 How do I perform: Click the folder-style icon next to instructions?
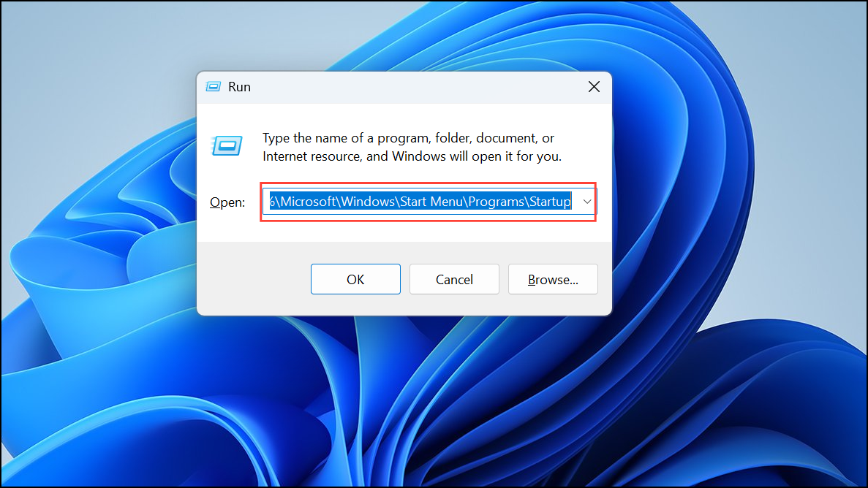point(227,145)
